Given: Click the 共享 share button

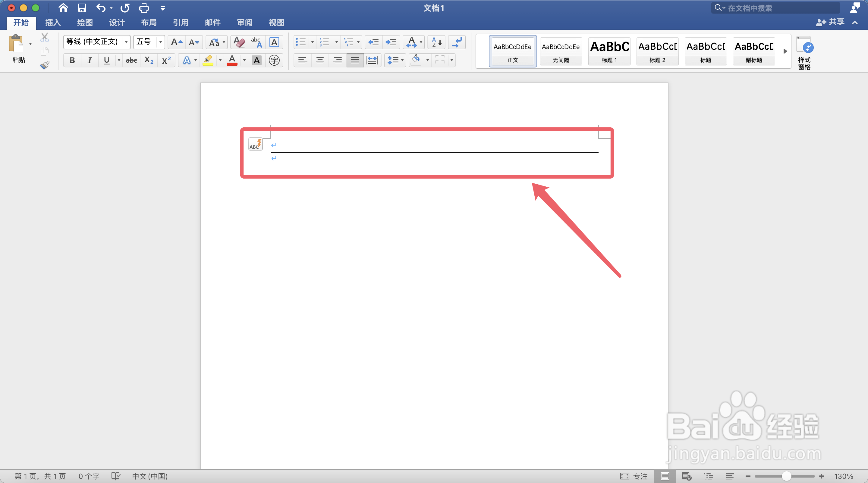Looking at the screenshot, I should tap(830, 22).
